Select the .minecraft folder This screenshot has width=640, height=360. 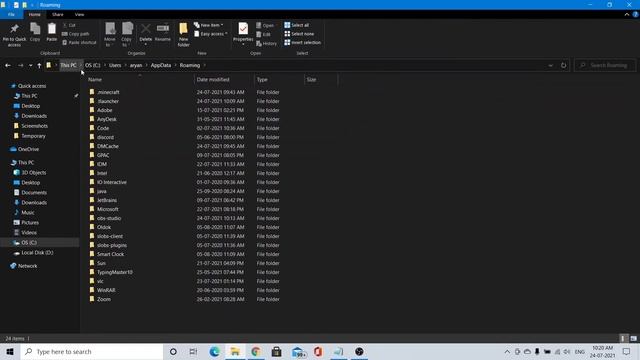[x=108, y=92]
